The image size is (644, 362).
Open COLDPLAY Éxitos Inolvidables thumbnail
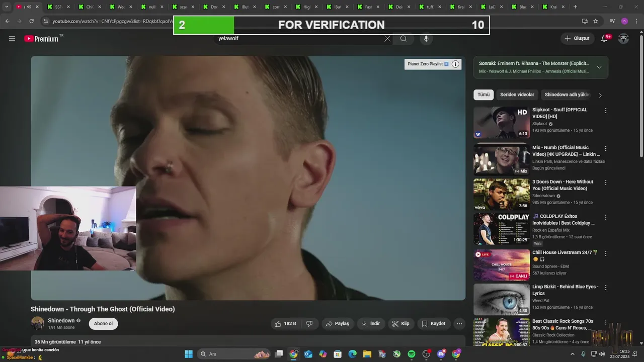(502, 229)
